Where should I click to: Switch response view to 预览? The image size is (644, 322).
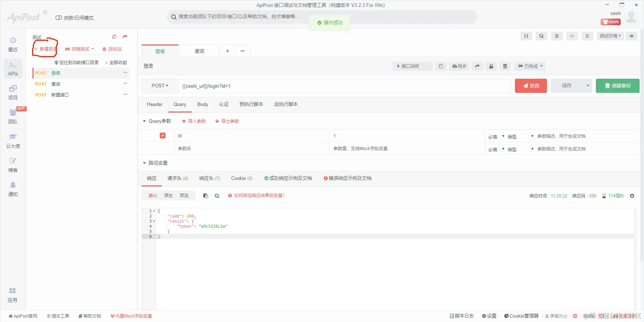[x=184, y=196]
